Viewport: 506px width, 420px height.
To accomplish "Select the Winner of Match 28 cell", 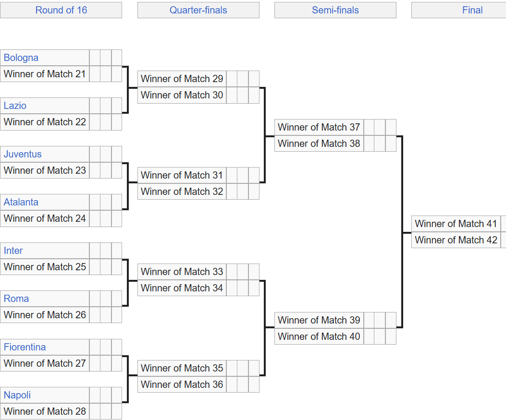I will click(x=45, y=411).
